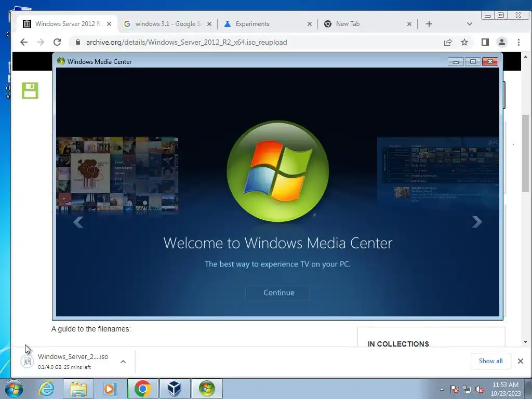Minimize the Windows Media Center window

[456, 61]
